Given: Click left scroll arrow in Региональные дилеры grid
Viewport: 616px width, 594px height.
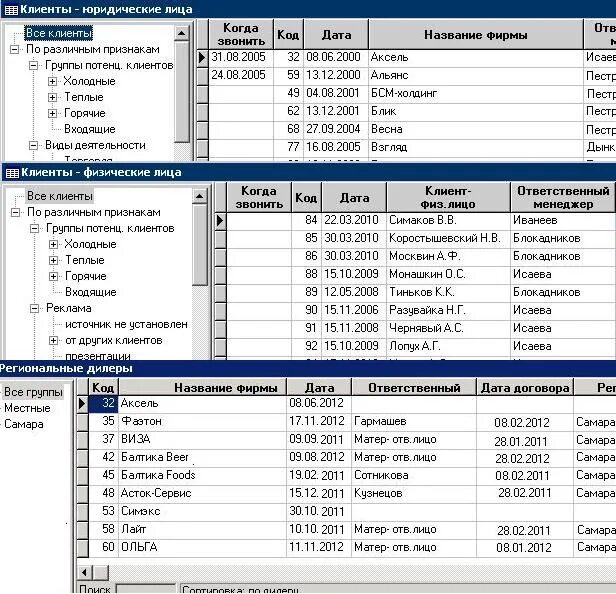Looking at the screenshot, I should [x=85, y=572].
